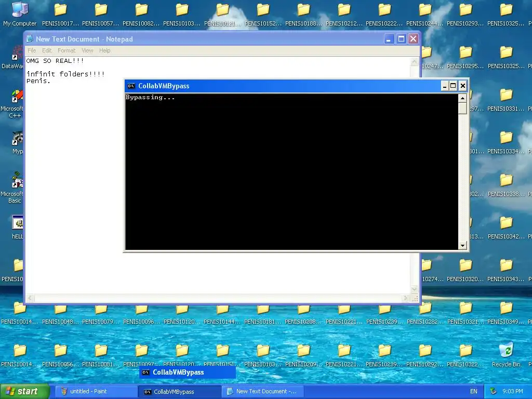Screen dimensions: 532x399
Task: Click the 'OMG SO REAL!!!' line in Notepad
Action: (x=55, y=61)
